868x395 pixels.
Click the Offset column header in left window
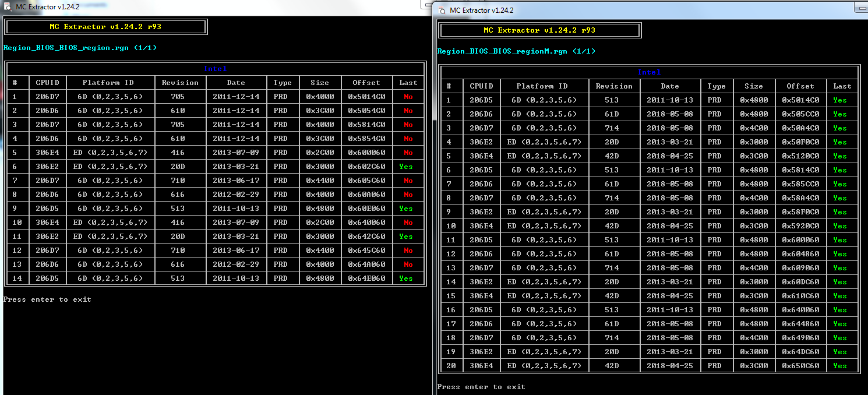(x=366, y=83)
